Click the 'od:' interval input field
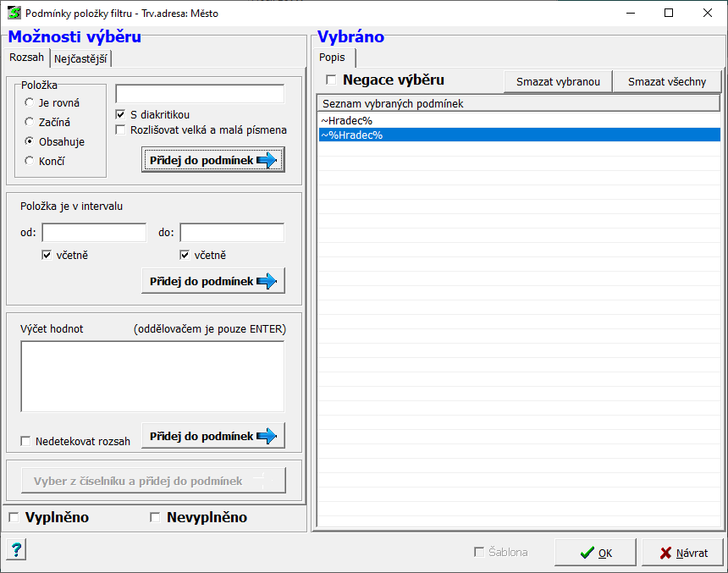Viewport: 728px width, 573px height. coord(94,233)
